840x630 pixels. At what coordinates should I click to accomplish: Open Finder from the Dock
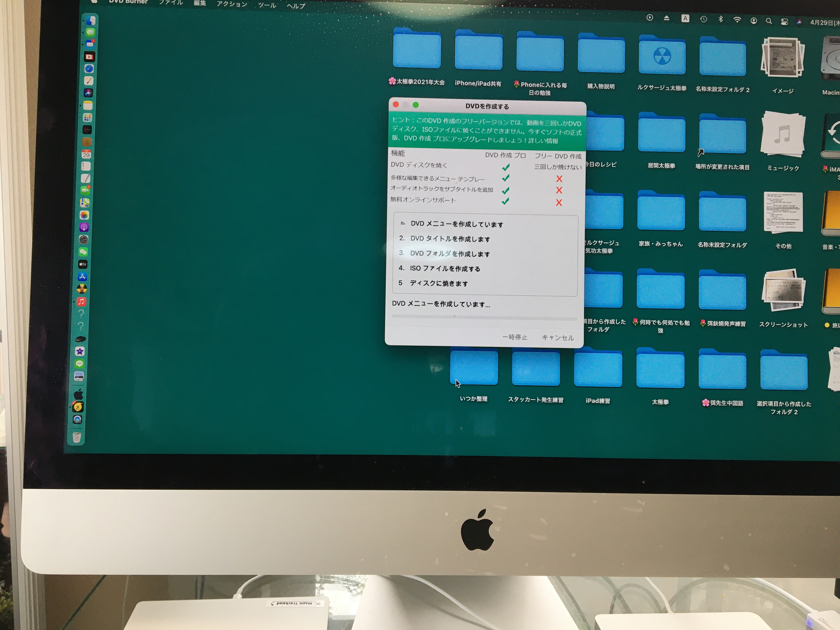pos(91,20)
